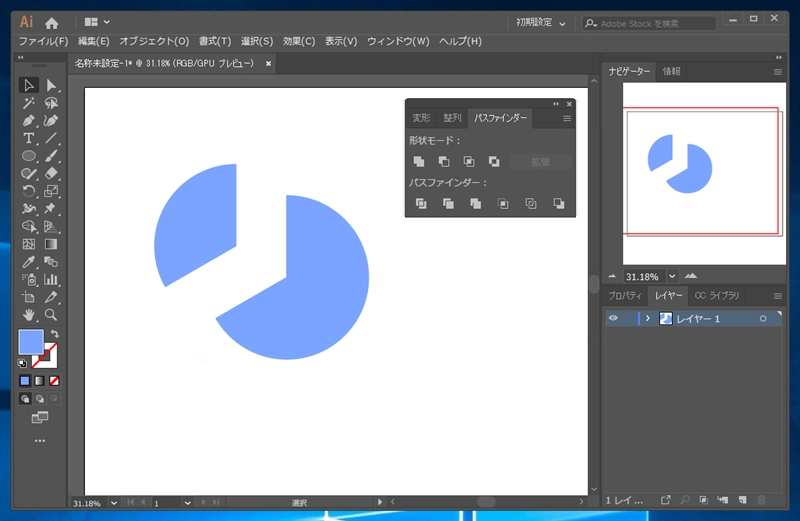800x521 pixels.
Task: Select the Column Graph tool
Action: coord(51,280)
